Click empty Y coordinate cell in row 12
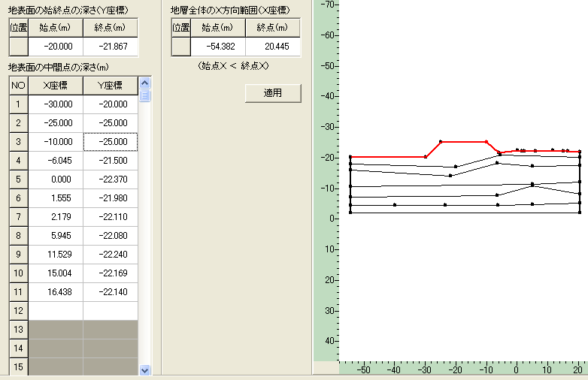 (111, 310)
